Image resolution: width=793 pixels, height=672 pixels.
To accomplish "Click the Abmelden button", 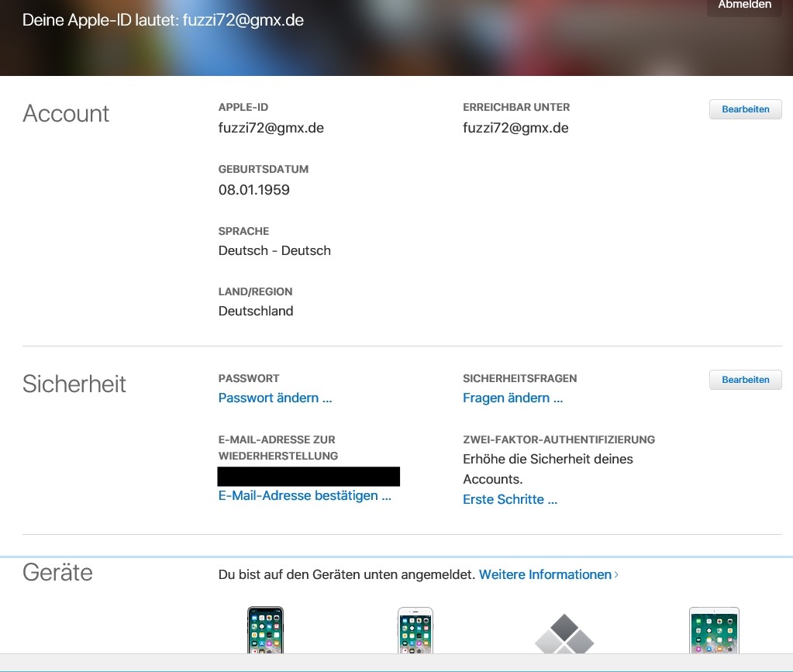I will [x=744, y=6].
